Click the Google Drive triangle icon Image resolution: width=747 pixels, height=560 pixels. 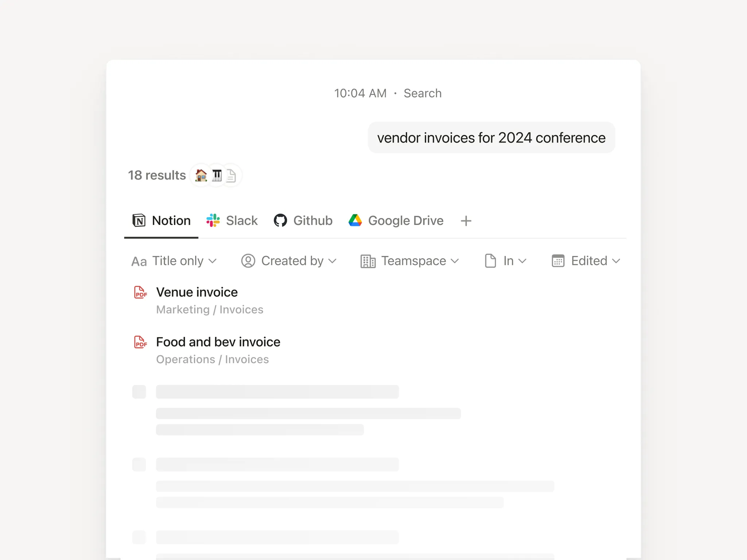355,221
